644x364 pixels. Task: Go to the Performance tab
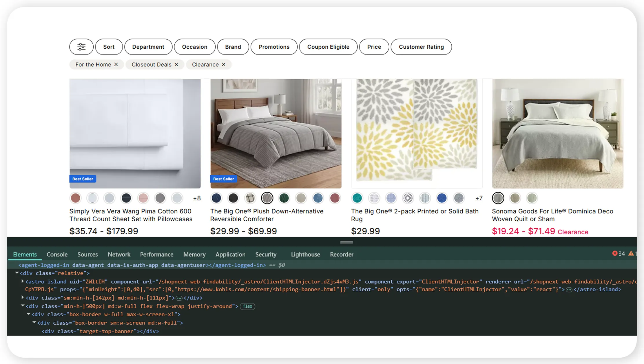pos(157,254)
